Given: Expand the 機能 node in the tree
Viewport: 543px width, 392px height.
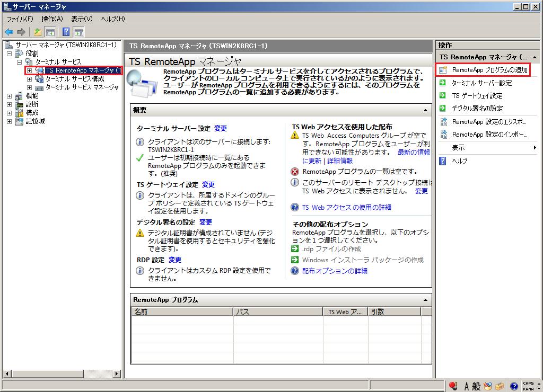Looking at the screenshot, I should tap(8, 96).
